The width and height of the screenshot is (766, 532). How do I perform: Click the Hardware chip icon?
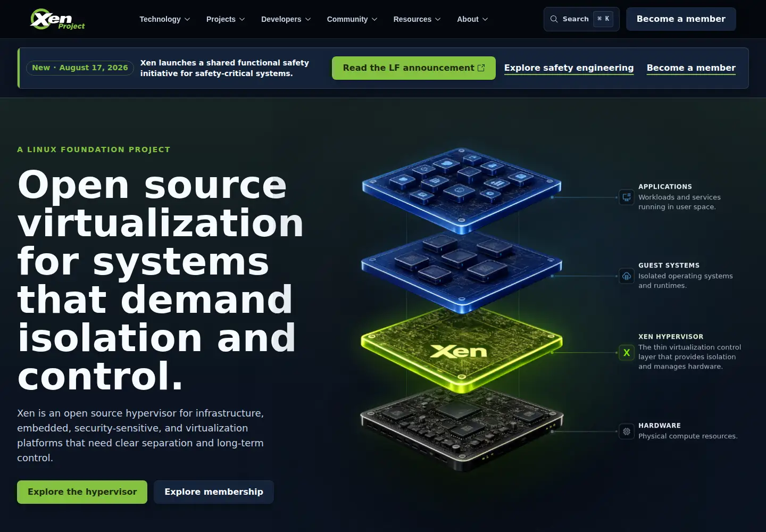coord(627,431)
